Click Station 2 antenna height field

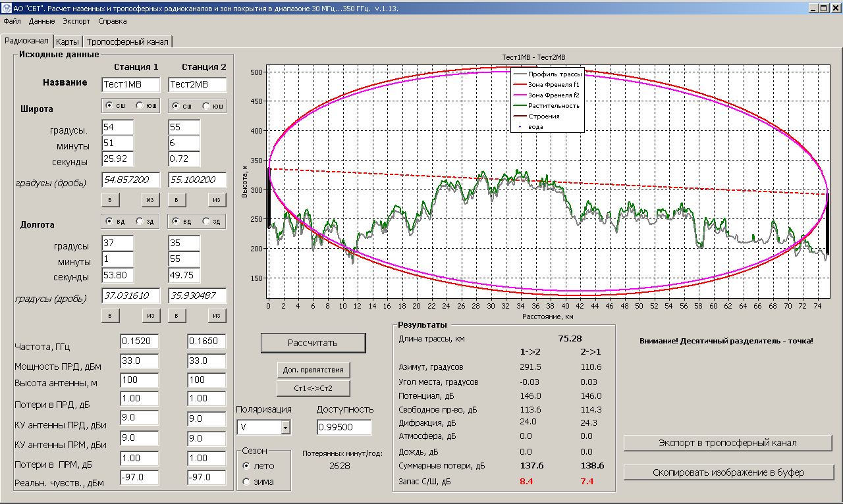coord(207,380)
